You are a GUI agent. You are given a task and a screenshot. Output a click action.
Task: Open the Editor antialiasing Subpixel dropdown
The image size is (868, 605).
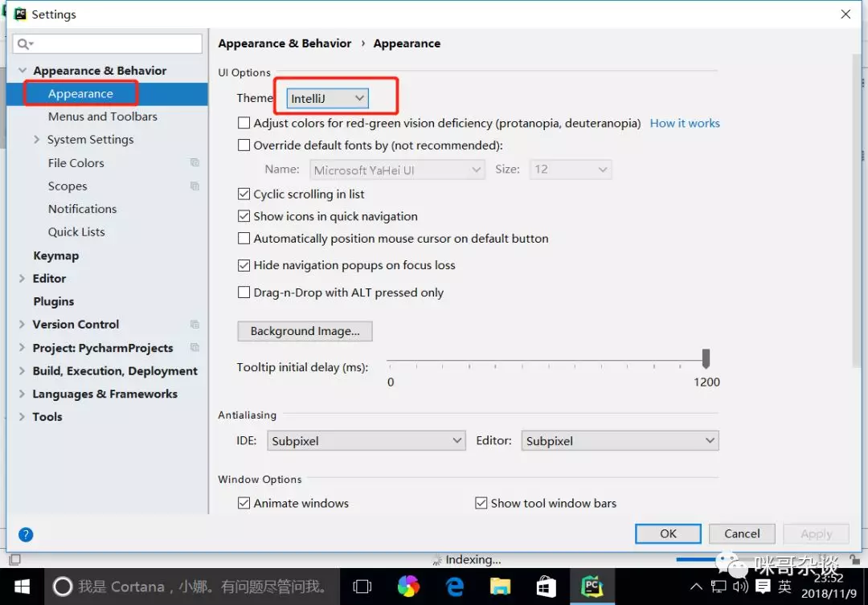(620, 440)
